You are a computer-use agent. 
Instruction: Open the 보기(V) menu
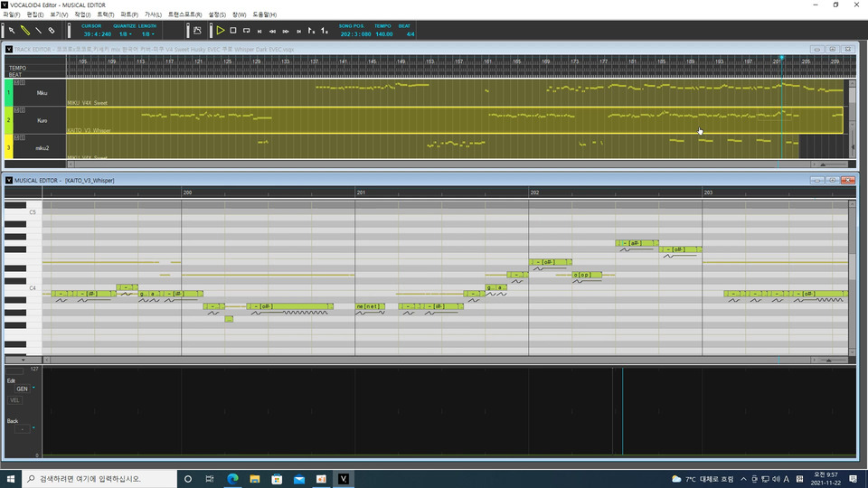[59, 15]
